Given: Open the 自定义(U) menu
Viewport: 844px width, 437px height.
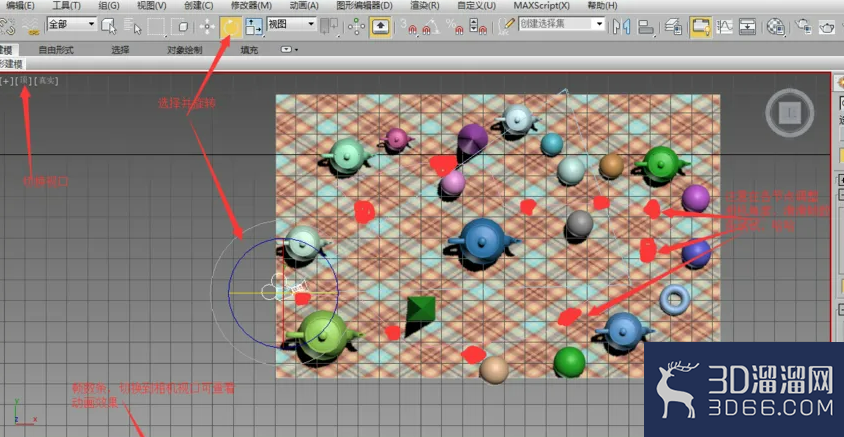Looking at the screenshot, I should [x=476, y=6].
